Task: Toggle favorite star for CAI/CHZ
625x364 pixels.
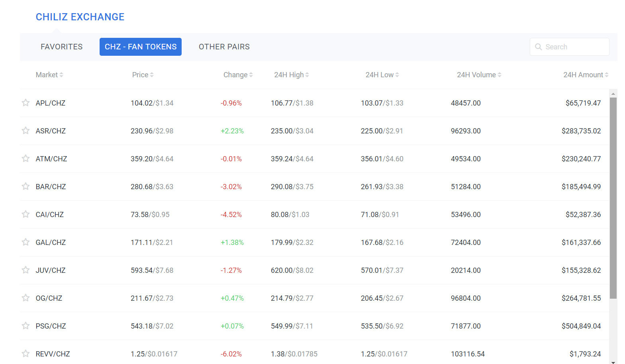Action: pos(25,214)
